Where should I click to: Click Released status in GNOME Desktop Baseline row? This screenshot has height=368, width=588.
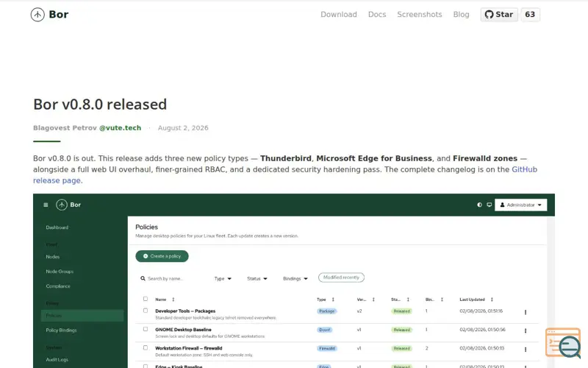coord(401,330)
